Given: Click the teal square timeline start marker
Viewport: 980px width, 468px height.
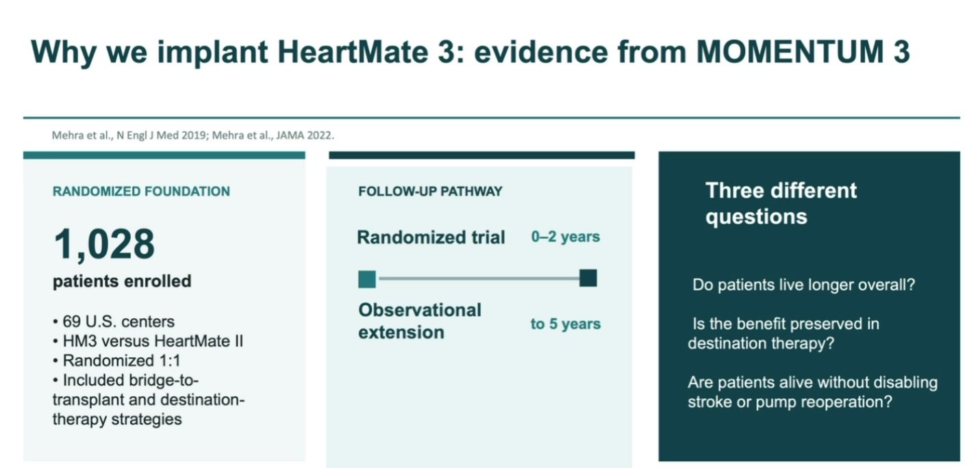Looking at the screenshot, I should (367, 279).
